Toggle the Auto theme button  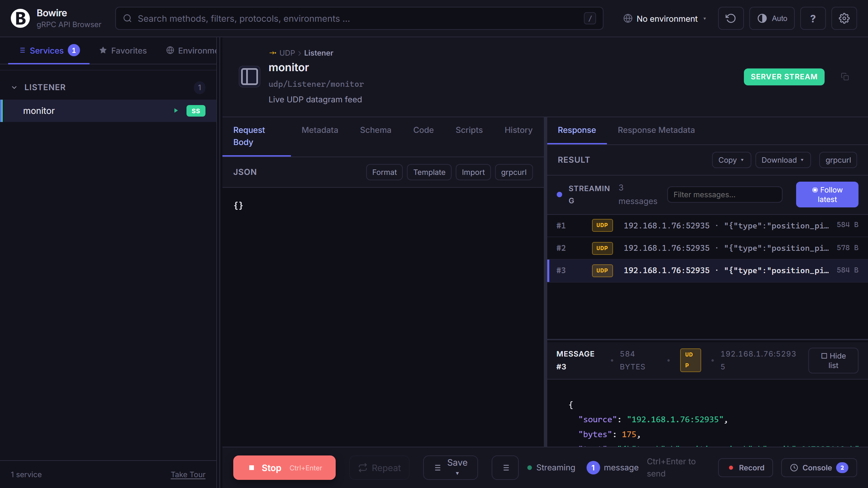coord(772,18)
